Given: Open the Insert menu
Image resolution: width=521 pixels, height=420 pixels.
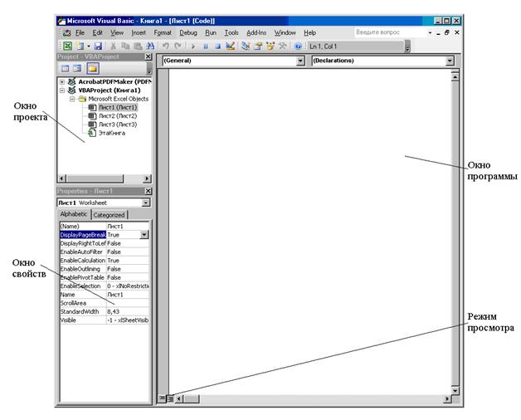Looking at the screenshot, I should click(x=139, y=32).
